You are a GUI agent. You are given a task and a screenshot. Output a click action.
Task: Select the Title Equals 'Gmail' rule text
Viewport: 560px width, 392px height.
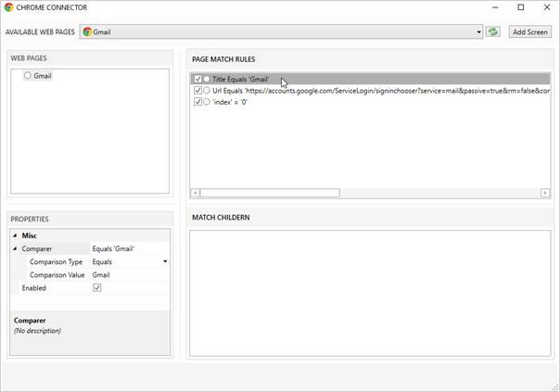click(x=241, y=80)
